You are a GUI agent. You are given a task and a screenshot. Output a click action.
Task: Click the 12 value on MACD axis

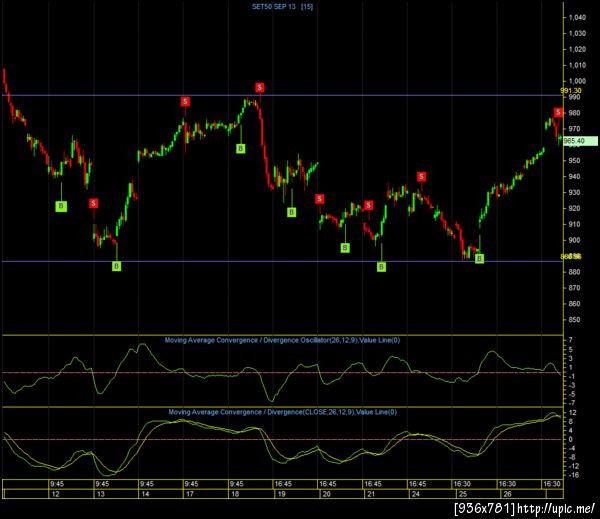click(572, 413)
